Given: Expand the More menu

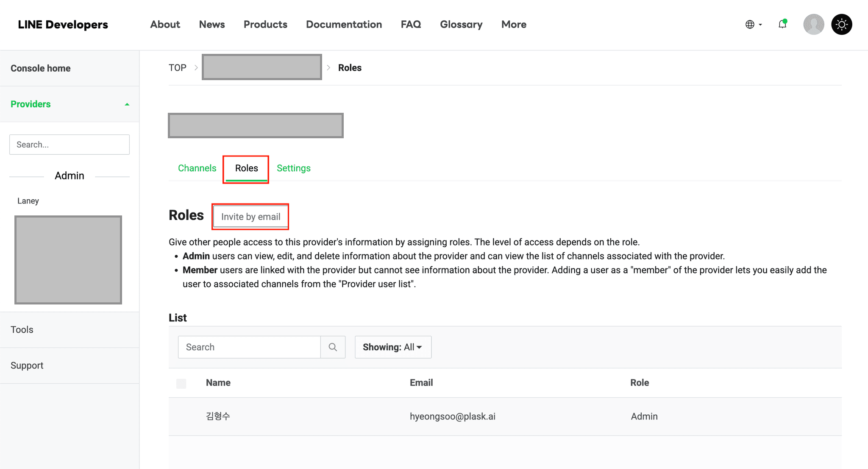Looking at the screenshot, I should coord(514,25).
